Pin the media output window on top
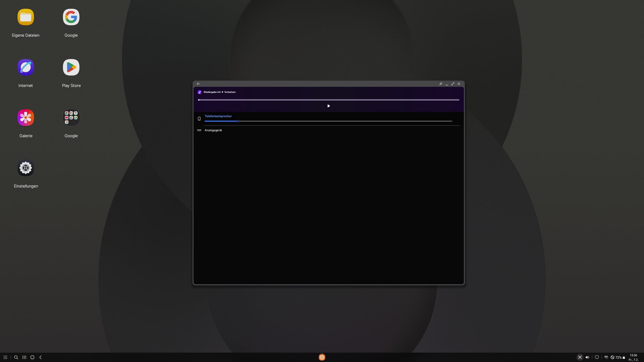The width and height of the screenshot is (644, 362). 441,84
